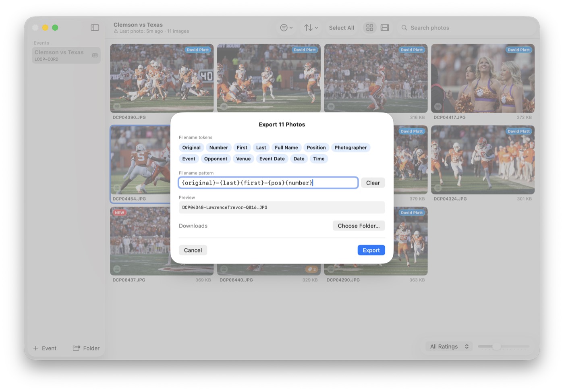Click the menu icon on DCP04417 thumbnail
This screenshot has height=392, width=564.
pos(438,106)
